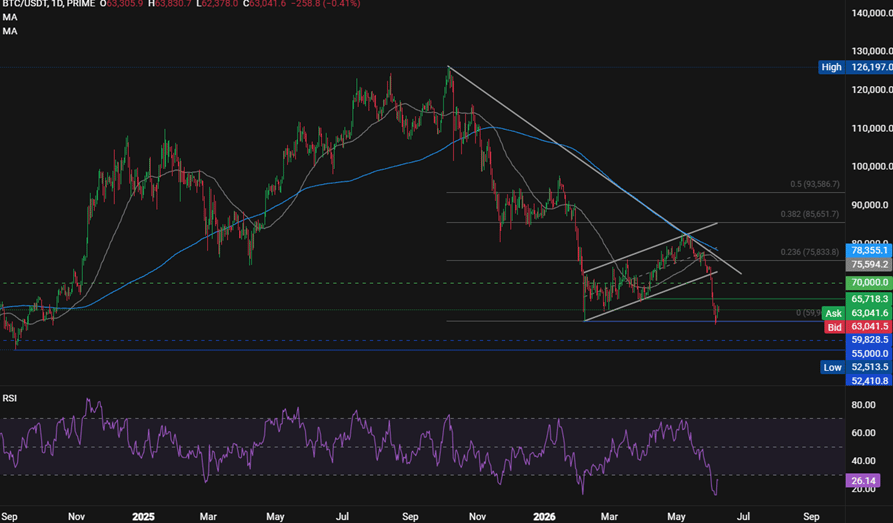The image size is (893, 523).
Task: Select the blue 59,828.5 price level label
Action: click(869, 340)
